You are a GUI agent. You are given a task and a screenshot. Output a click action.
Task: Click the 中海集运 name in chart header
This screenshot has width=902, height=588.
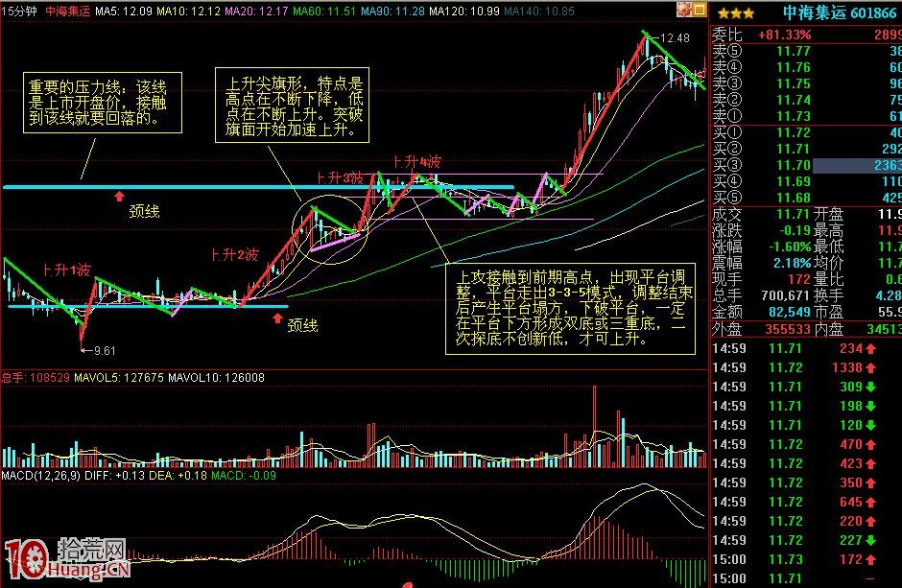pyautogui.click(x=68, y=11)
